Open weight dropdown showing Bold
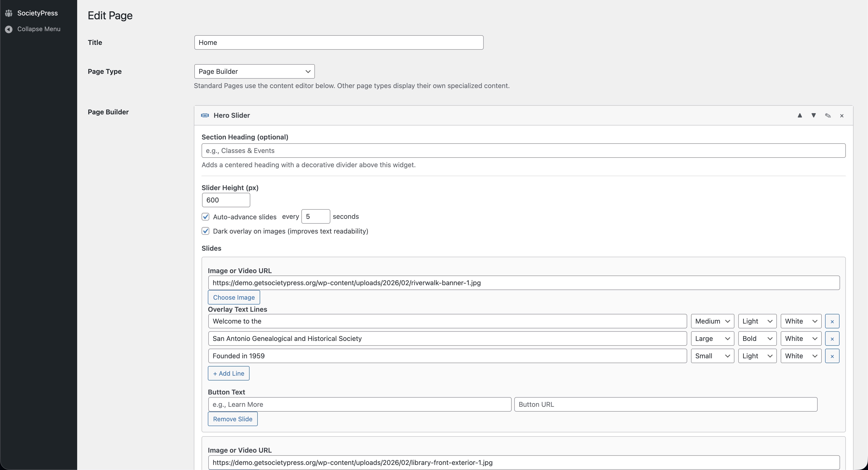Screen dimensions: 868x470 (x=757, y=339)
